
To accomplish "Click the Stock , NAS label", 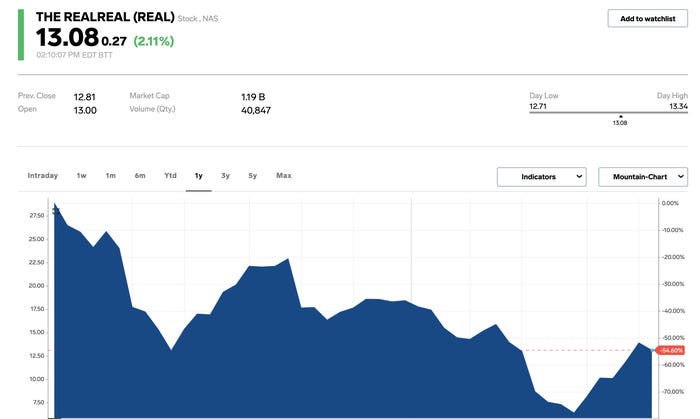I will 198,19.
